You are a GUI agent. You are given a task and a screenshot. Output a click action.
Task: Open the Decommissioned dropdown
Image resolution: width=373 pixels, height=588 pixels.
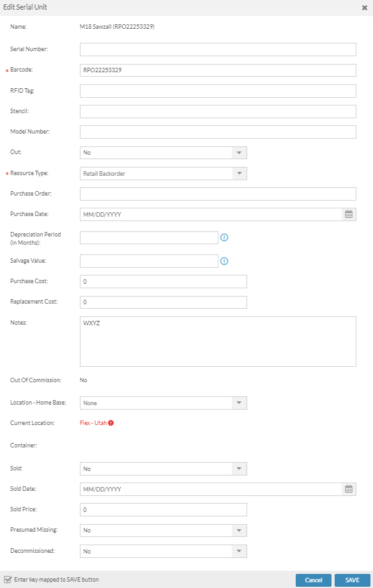tap(164, 551)
